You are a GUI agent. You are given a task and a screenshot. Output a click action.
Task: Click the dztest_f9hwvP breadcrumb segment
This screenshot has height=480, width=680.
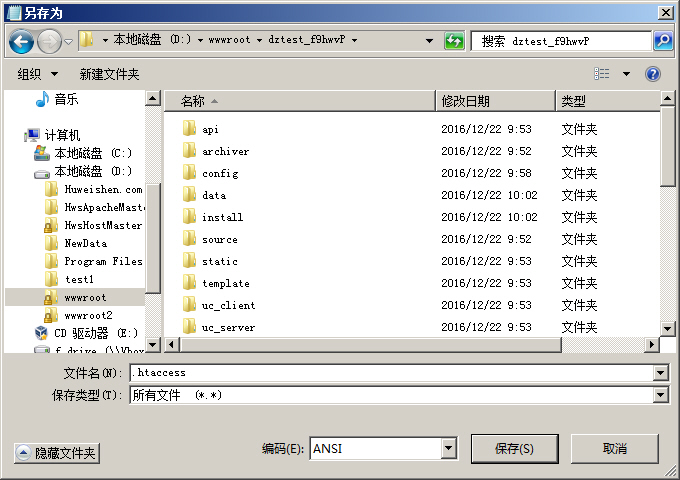307,39
